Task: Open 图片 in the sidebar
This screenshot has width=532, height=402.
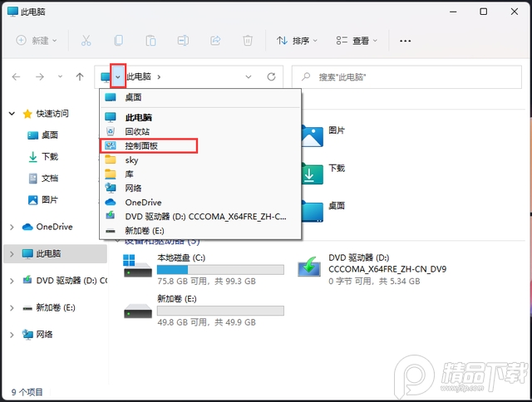Action: pos(43,200)
